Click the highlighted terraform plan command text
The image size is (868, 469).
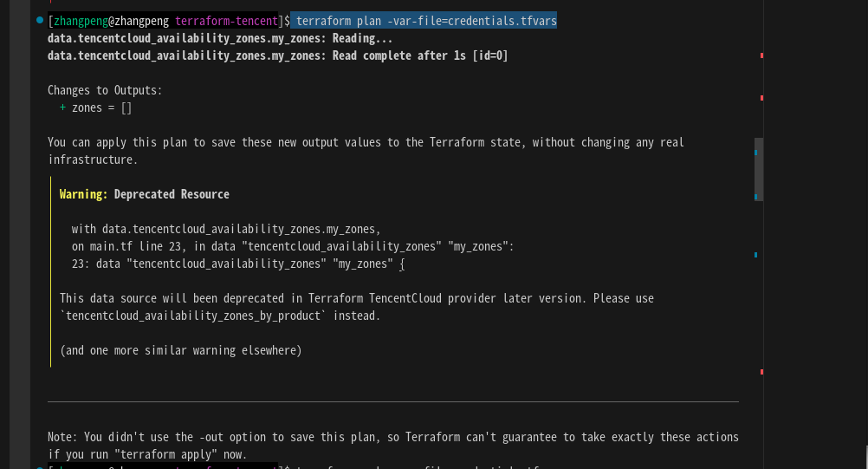425,21
